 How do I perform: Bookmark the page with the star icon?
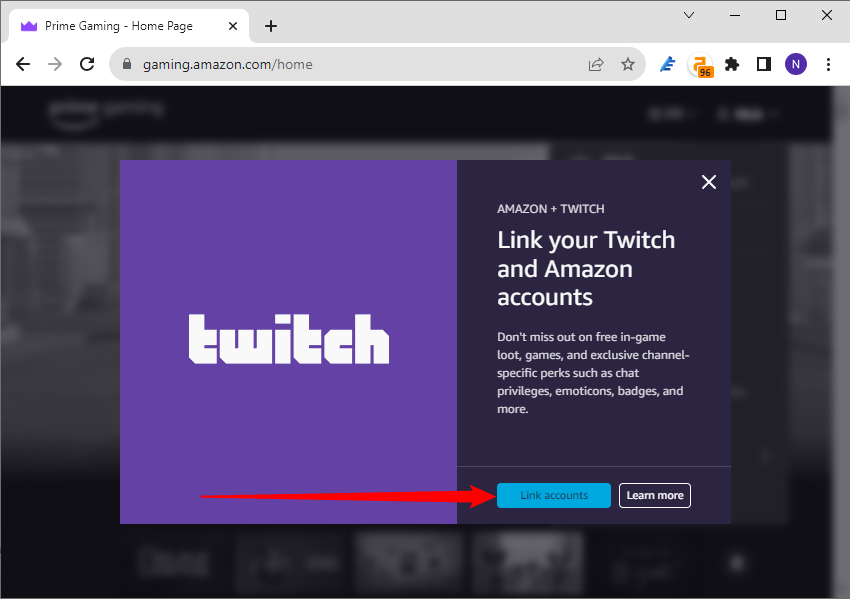(628, 63)
